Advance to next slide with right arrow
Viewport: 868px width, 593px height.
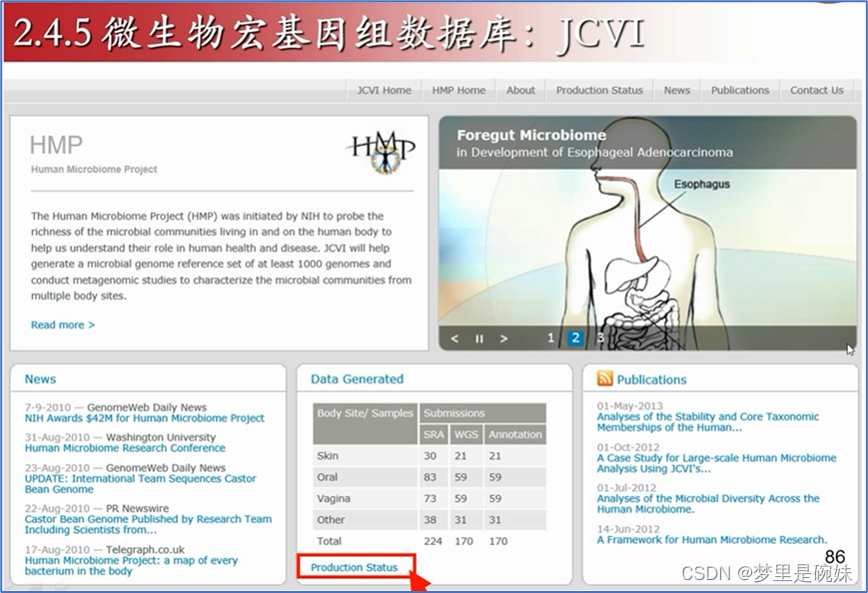tap(503, 338)
